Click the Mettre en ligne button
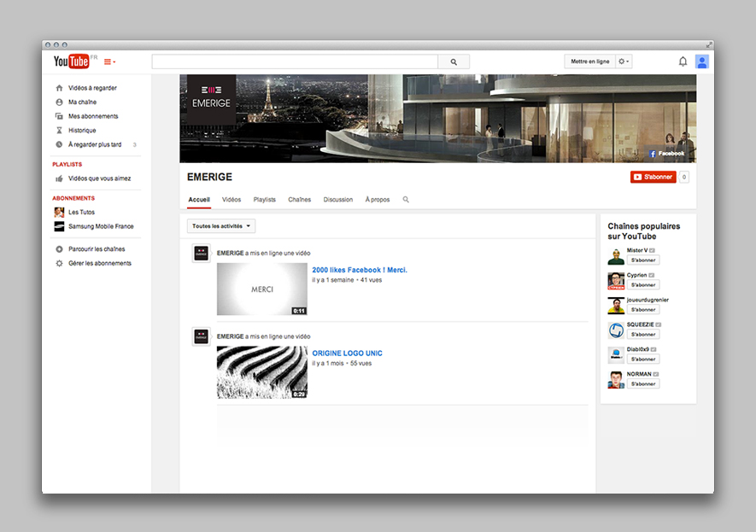 click(589, 61)
